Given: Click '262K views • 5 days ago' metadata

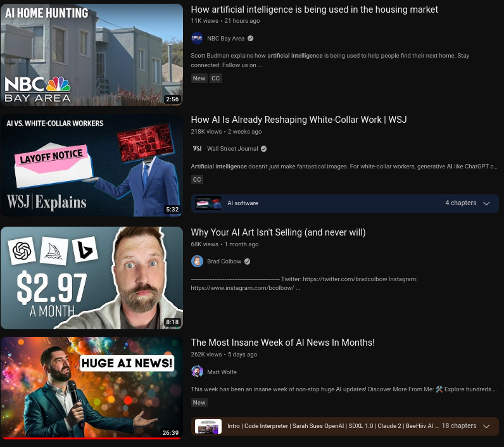Looking at the screenshot, I should click(x=224, y=355).
